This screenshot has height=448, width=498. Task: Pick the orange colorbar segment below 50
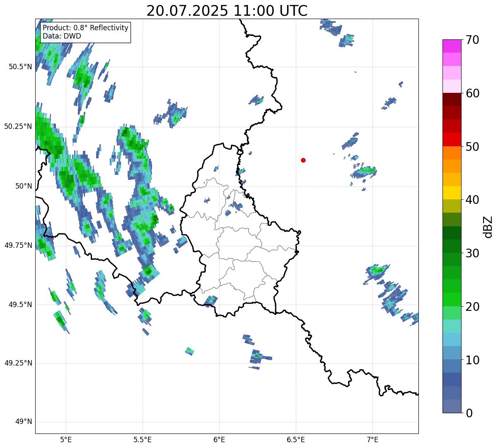pyautogui.click(x=452, y=153)
